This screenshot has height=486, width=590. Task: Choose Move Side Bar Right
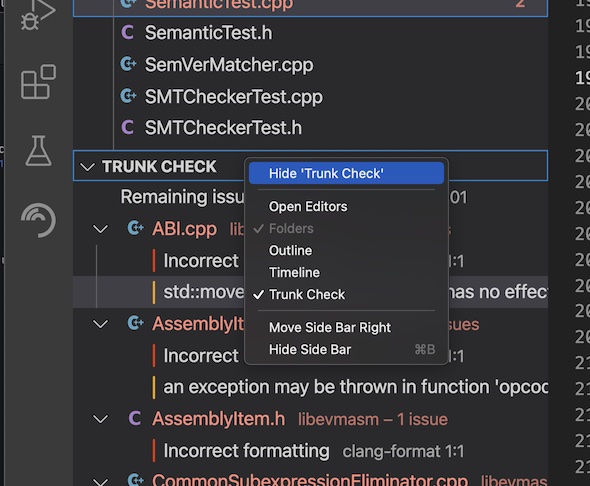(346, 328)
